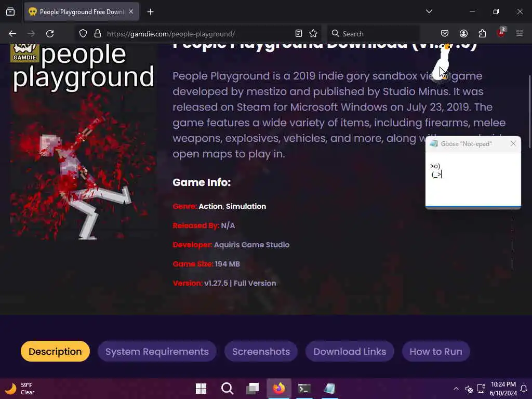The height and width of the screenshot is (399, 532).
Task: Open the uBlock Origin extension icon
Action: click(501, 33)
